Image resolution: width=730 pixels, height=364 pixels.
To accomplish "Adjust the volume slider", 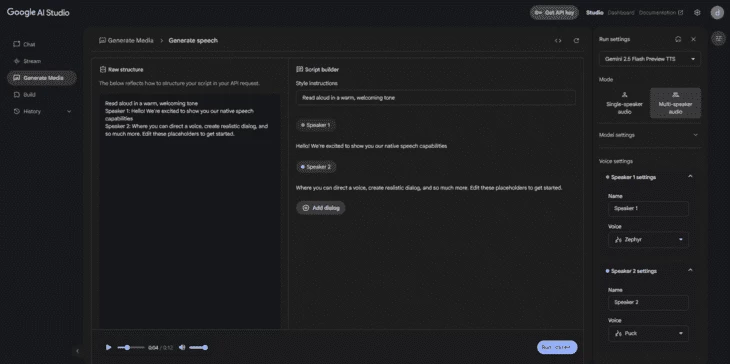I will 198,347.
